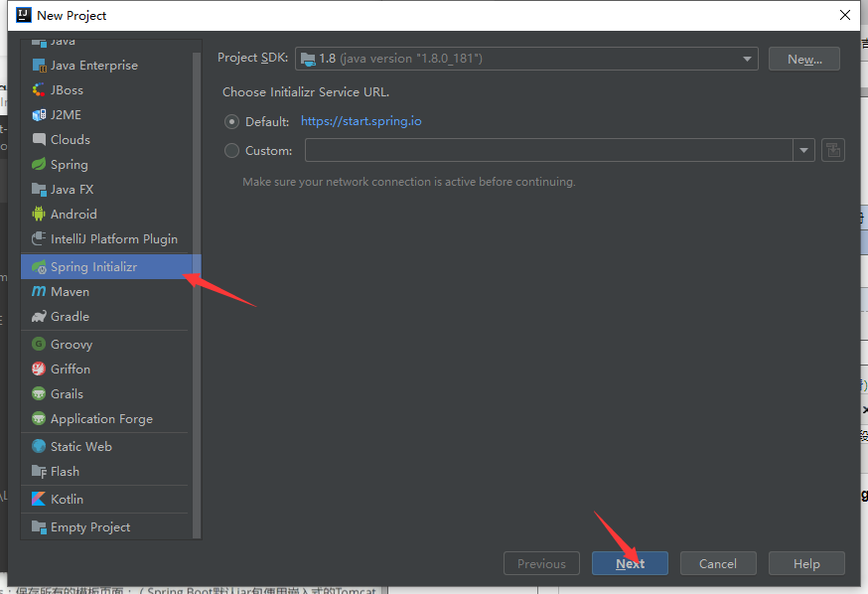Pick the Maven project type label

tap(70, 292)
